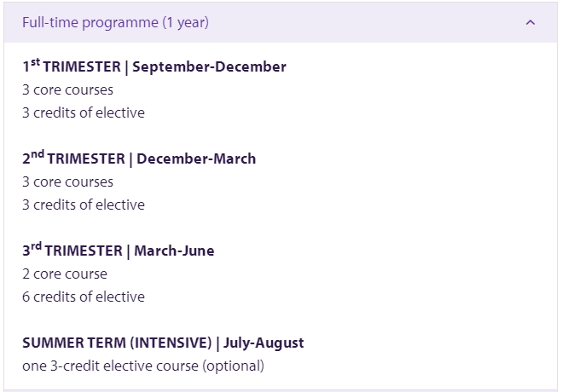
Task: Click the word December-March in second heading
Action: tap(196, 159)
